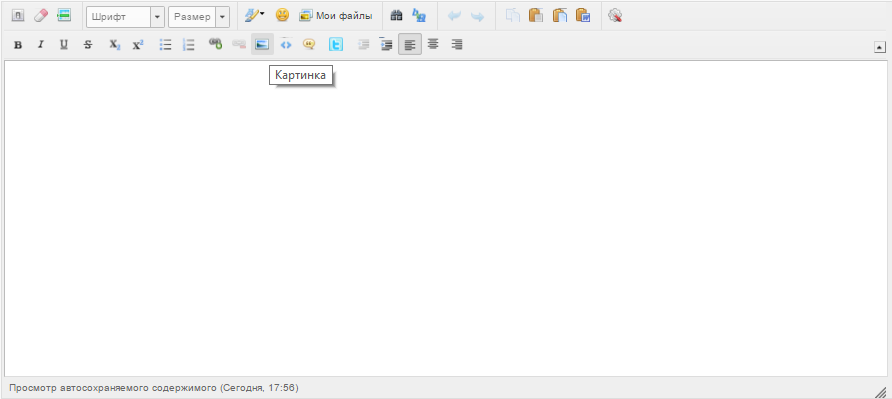Insert a horizontal line with the green icon

tap(64, 16)
